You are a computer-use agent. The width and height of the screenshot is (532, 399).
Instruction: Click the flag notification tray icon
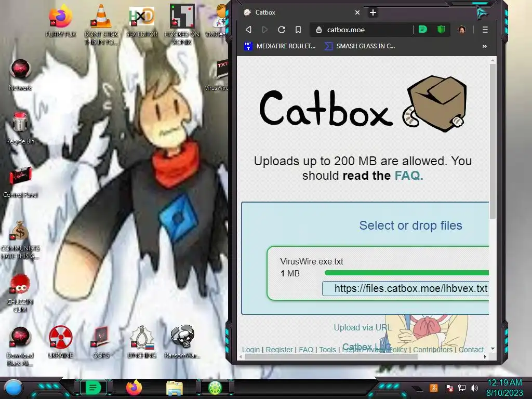(449, 388)
